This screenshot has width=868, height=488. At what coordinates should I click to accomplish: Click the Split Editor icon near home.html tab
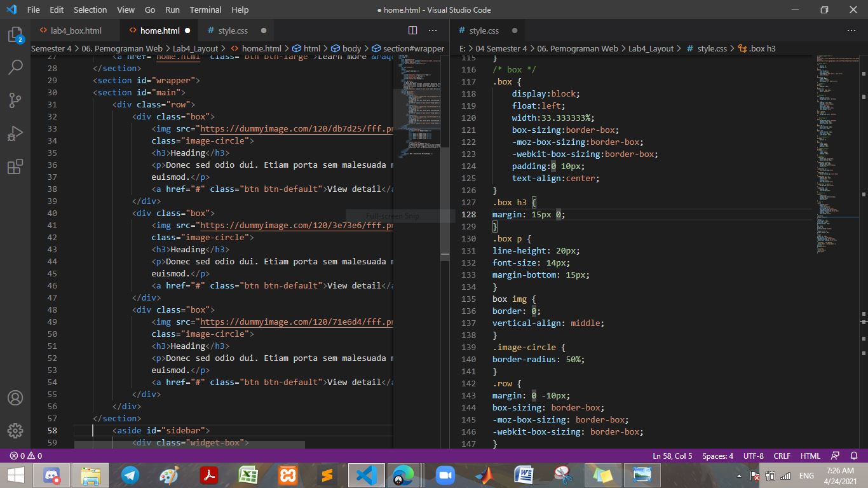point(412,30)
